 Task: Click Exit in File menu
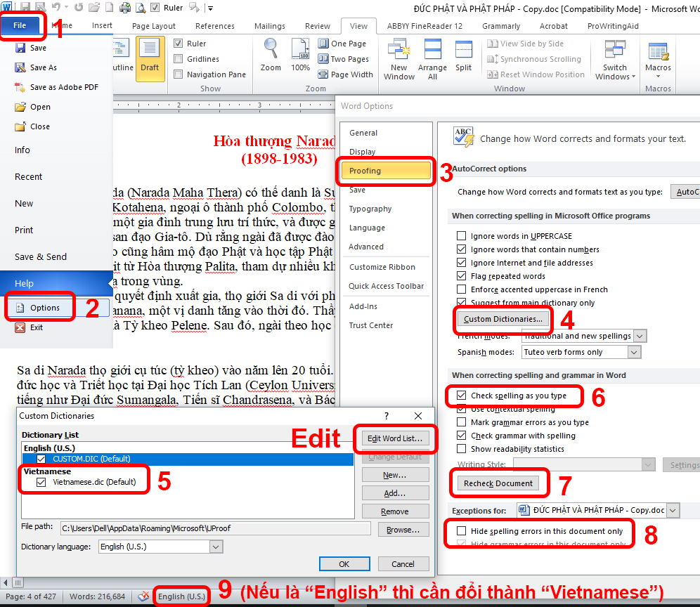point(30,327)
